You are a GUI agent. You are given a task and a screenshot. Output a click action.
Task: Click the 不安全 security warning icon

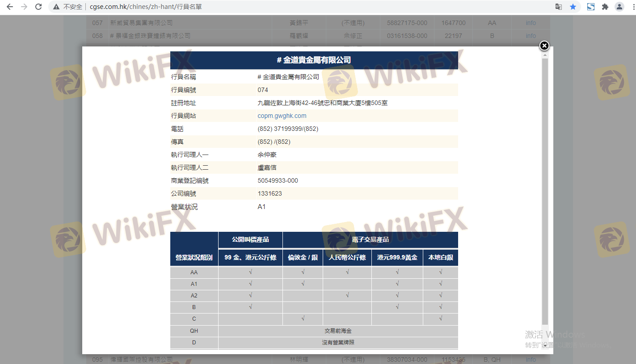pos(56,7)
